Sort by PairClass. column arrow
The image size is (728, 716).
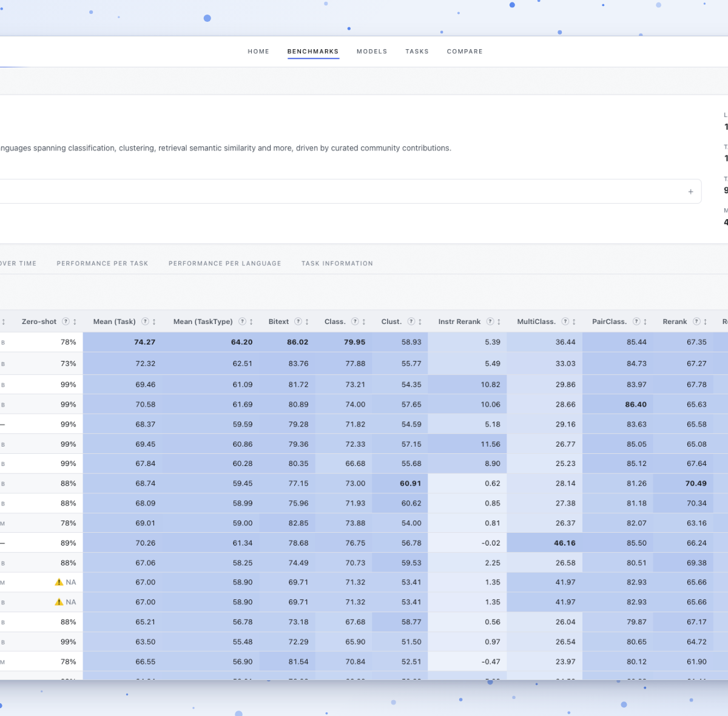[x=645, y=322]
